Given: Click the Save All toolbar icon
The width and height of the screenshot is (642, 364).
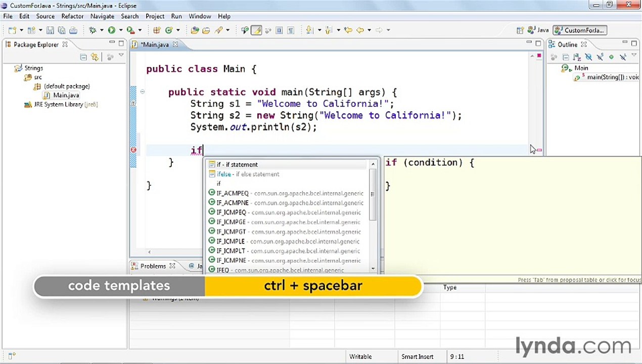Looking at the screenshot, I should click(x=62, y=30).
